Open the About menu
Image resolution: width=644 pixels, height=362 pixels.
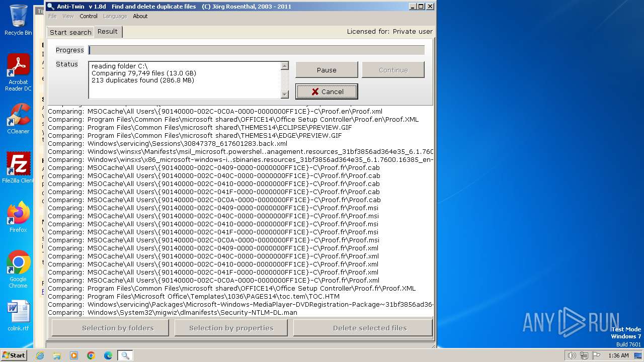(140, 16)
